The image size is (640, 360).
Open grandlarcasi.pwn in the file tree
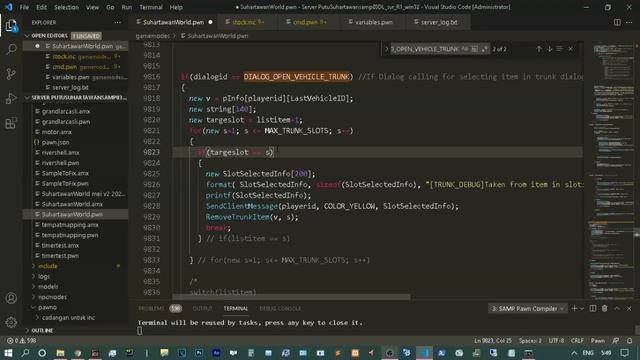click(66, 122)
